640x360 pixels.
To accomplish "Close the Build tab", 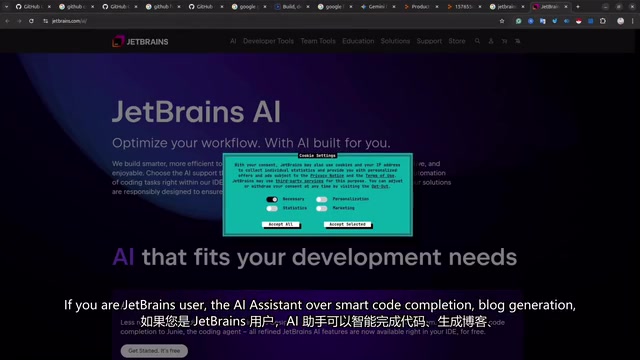I will click(x=308, y=7).
